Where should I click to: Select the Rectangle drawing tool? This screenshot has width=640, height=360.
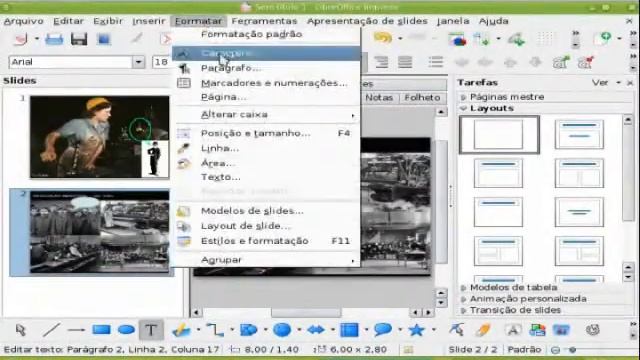(x=101, y=330)
